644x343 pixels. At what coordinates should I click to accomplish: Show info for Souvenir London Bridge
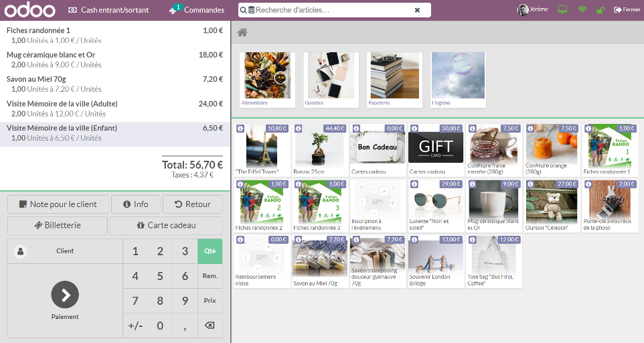tap(414, 239)
